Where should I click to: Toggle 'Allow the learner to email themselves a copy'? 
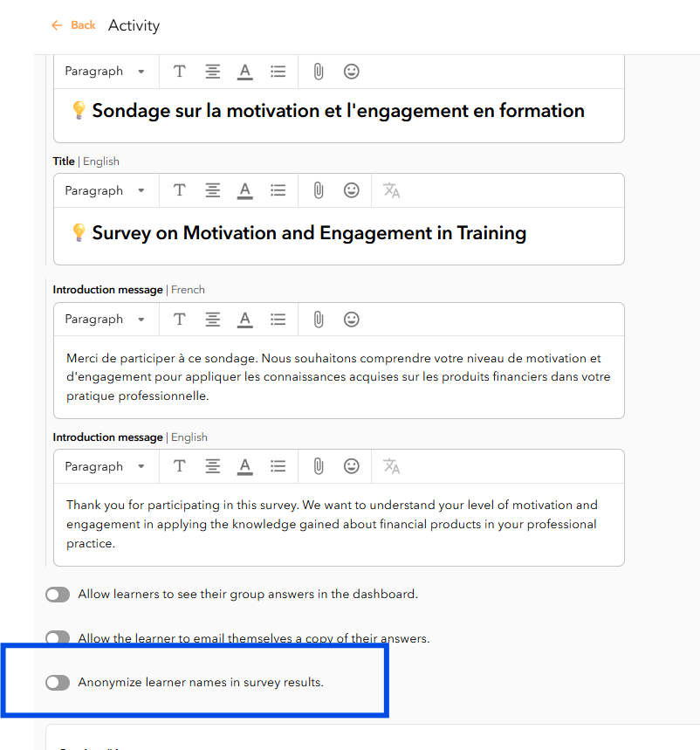coord(58,638)
